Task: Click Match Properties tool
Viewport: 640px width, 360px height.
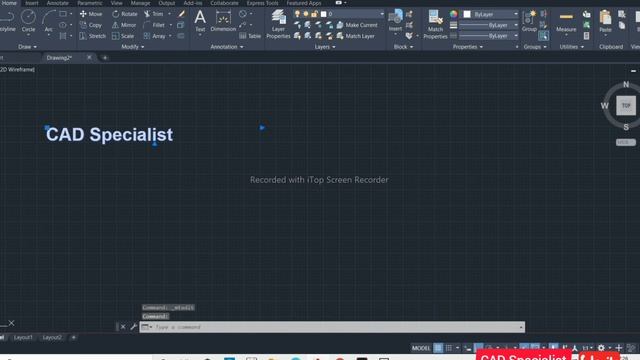Action: [x=435, y=24]
